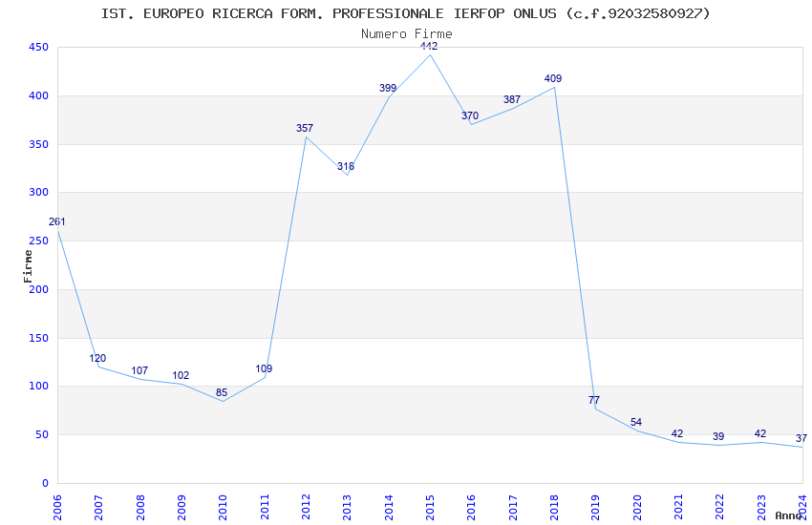The width and height of the screenshot is (812, 525).
Task: Click the 250 y-axis tick label
Action: coord(39,241)
